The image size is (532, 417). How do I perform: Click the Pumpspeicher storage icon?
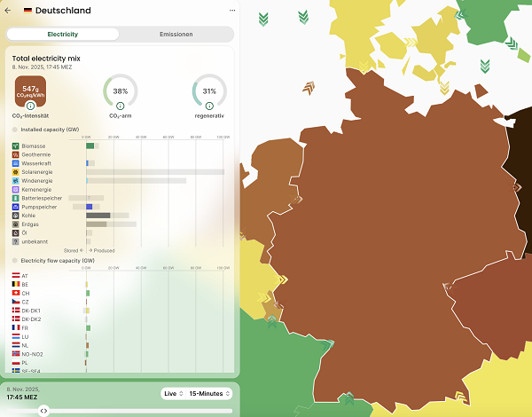(15, 207)
